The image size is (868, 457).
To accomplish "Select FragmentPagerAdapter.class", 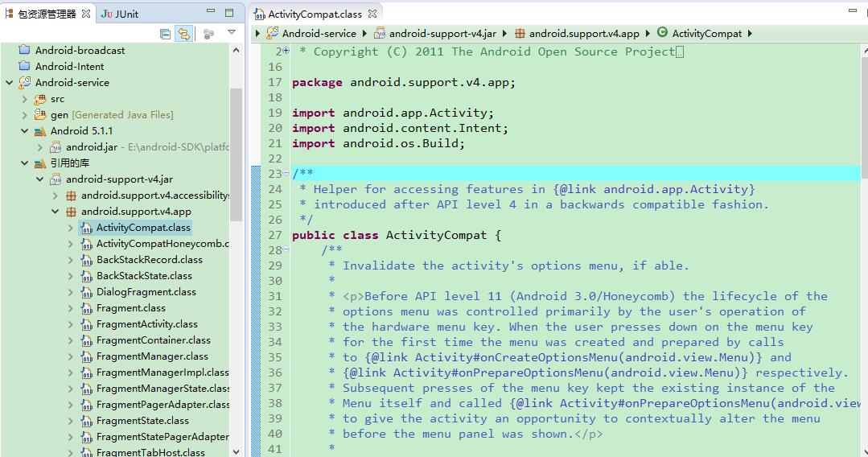I will [x=162, y=405].
